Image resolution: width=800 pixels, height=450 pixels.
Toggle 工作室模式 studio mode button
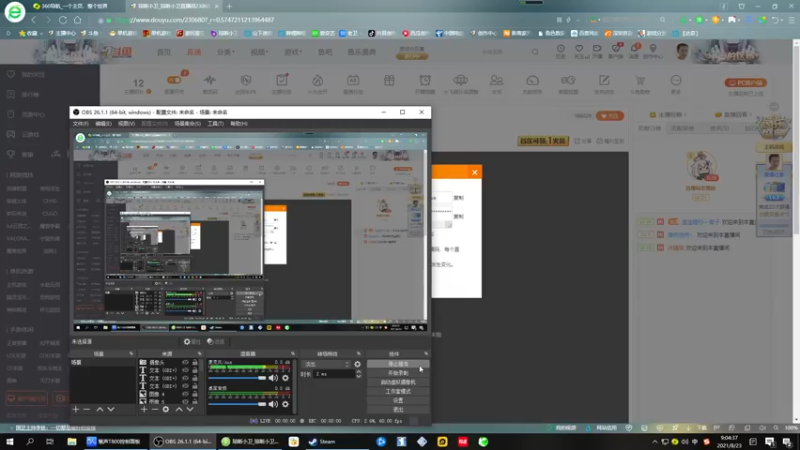(x=398, y=391)
